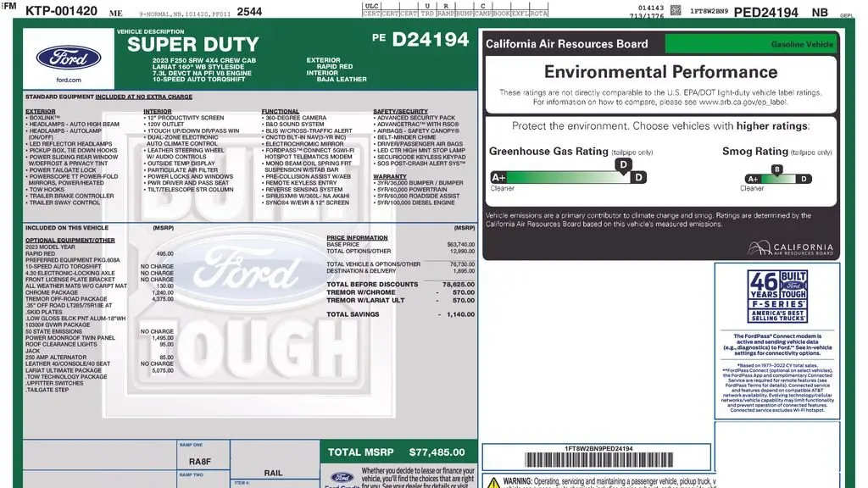Click the FordPass Connect modem notice
This screenshot has height=488, width=868.
777,345
